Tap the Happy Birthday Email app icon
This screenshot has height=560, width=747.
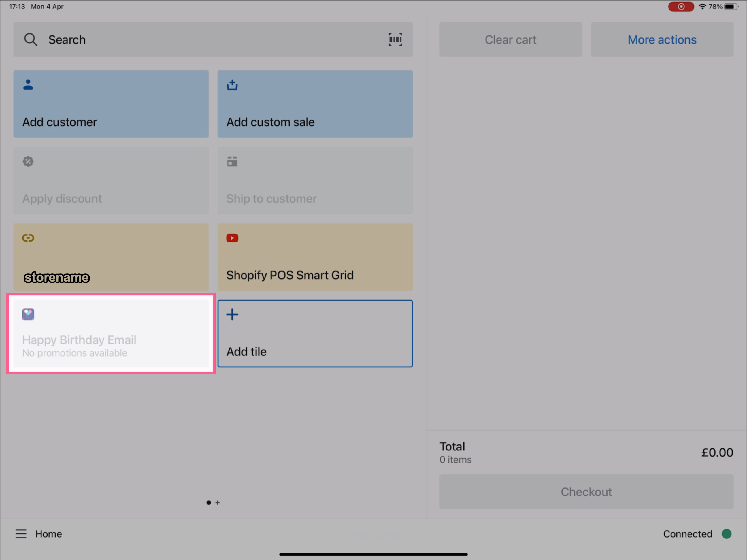[x=28, y=314]
